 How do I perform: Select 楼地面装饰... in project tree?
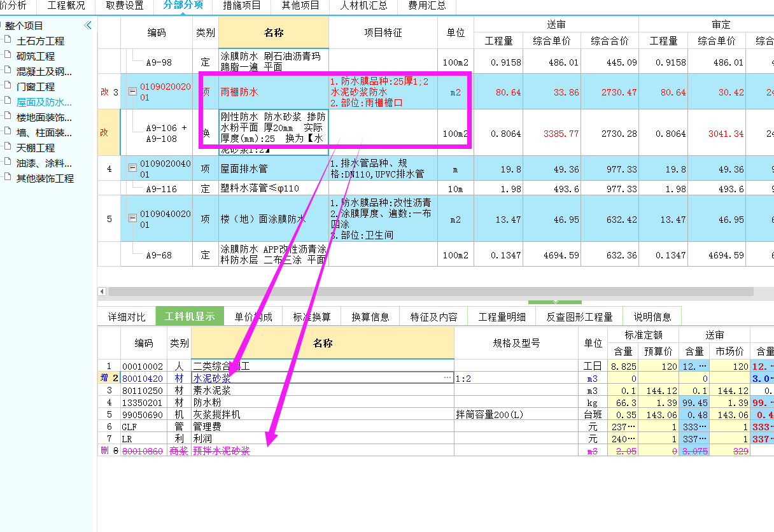tap(44, 117)
